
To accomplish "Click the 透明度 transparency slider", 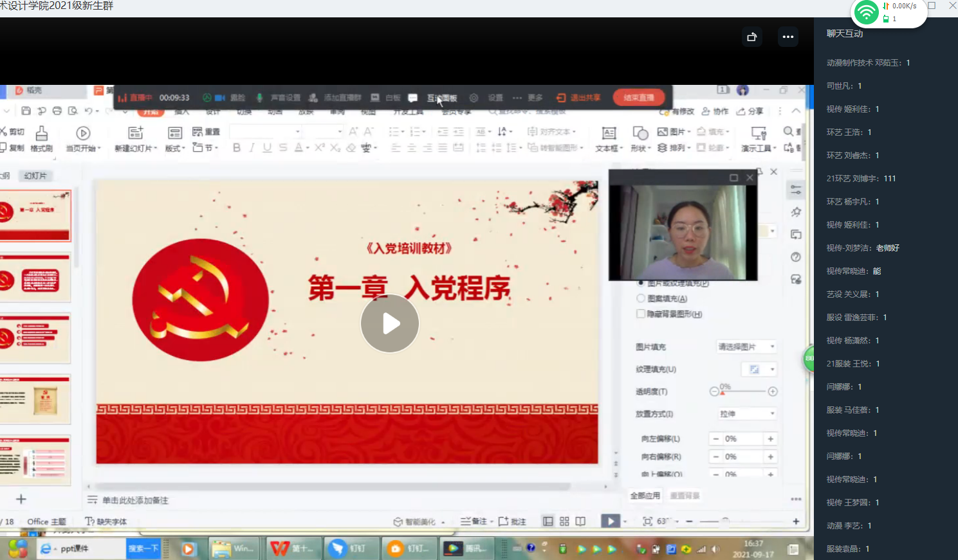I will (743, 392).
